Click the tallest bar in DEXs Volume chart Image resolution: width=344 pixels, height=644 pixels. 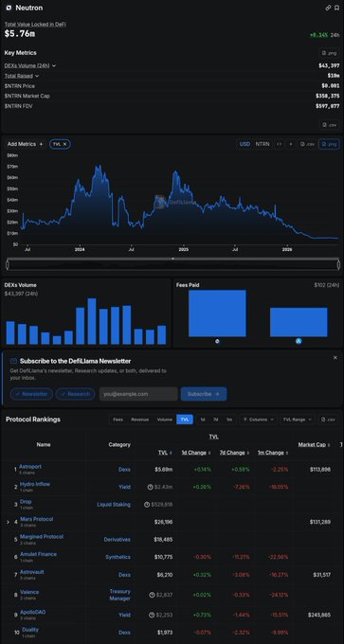point(92,321)
